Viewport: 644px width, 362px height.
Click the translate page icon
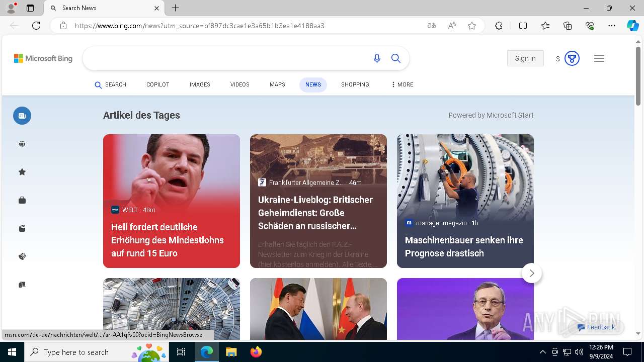(432, 26)
